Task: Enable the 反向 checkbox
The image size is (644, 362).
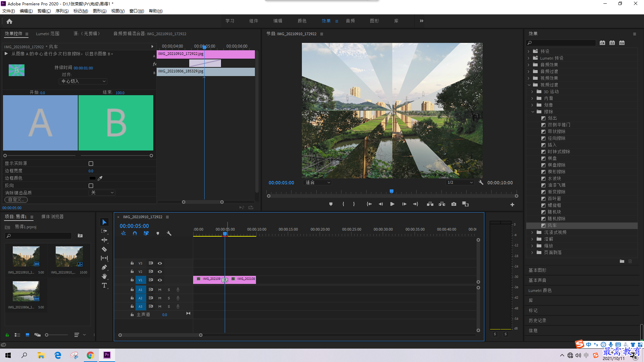Action: click(x=91, y=186)
